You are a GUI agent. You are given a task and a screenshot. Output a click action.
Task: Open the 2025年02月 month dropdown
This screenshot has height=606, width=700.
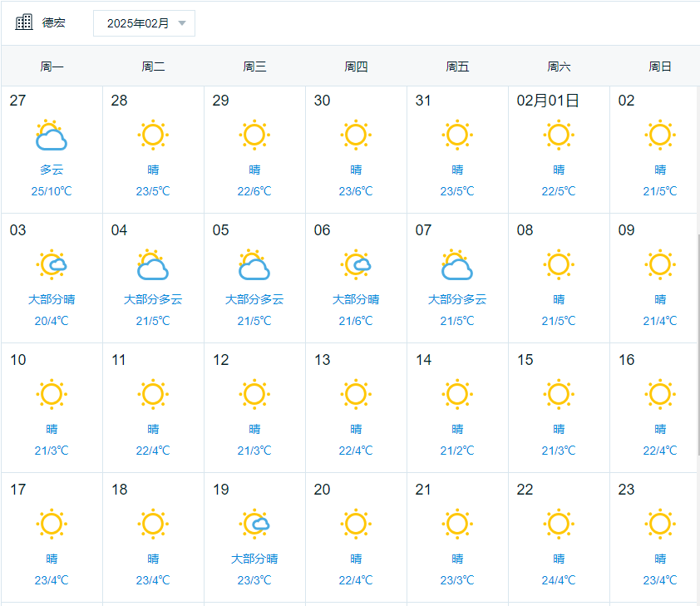tap(144, 23)
